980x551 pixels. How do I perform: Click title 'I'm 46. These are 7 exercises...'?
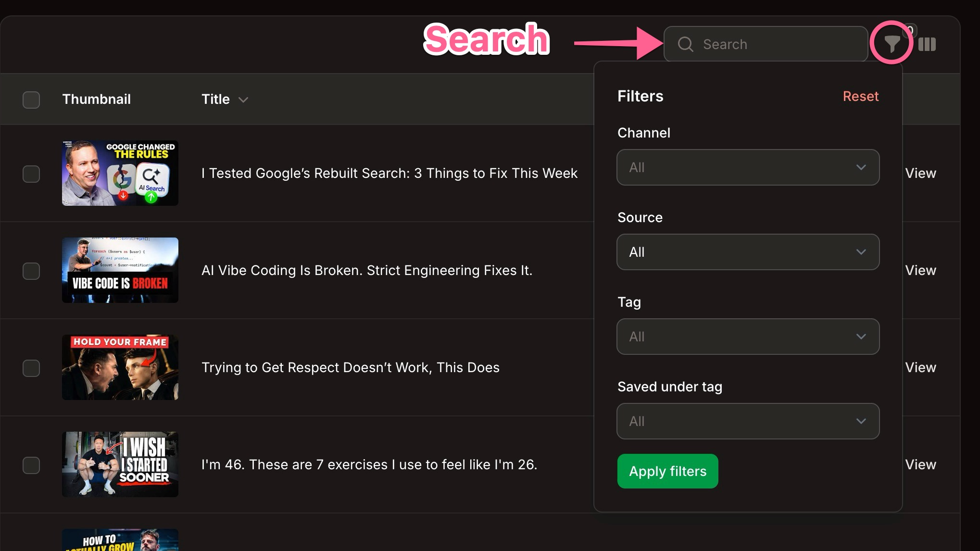tap(369, 464)
